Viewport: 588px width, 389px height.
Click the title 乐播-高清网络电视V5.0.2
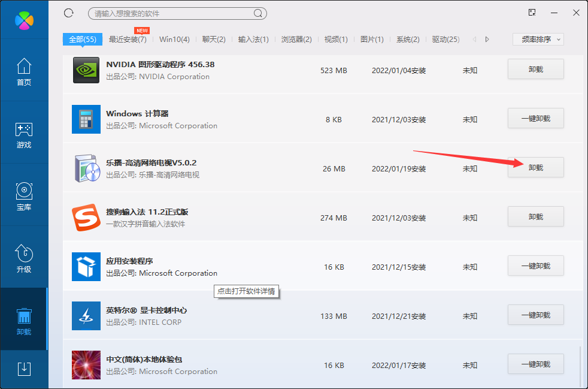tap(151, 163)
